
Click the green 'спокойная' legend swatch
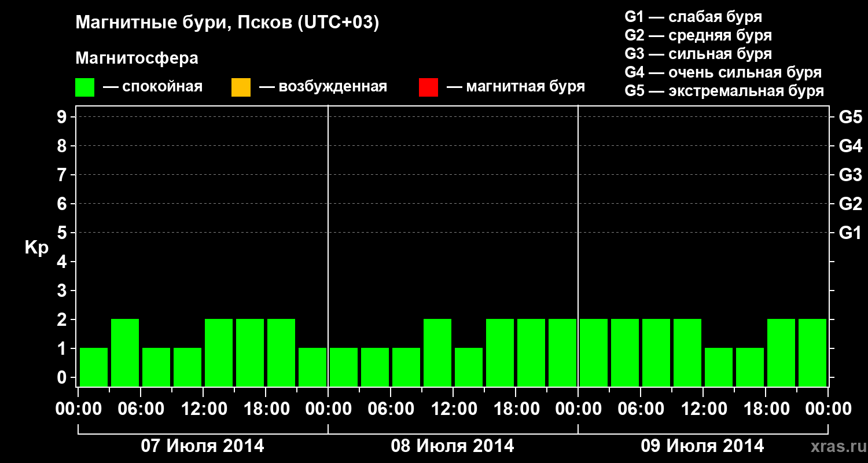click(x=84, y=87)
